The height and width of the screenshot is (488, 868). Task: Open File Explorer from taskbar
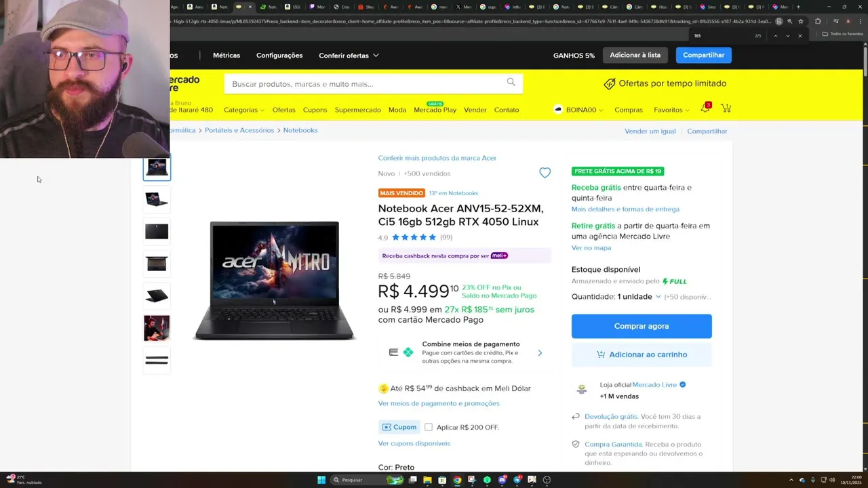point(427,480)
